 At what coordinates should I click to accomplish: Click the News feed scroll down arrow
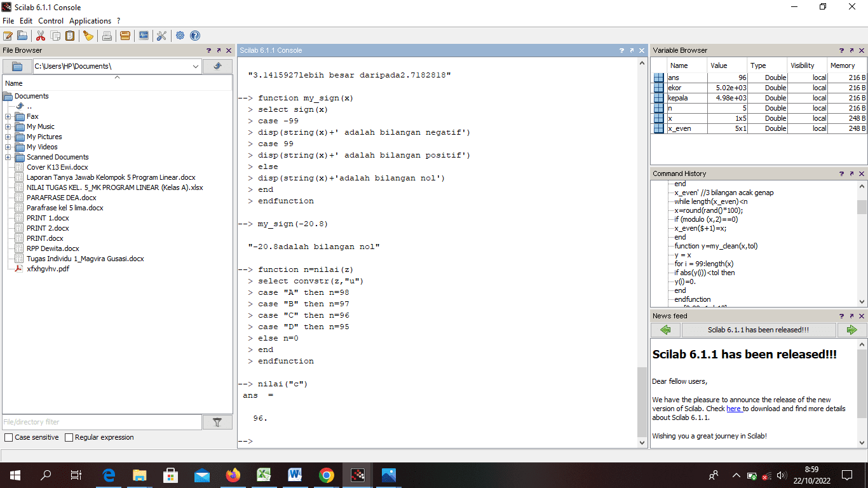pos(862,443)
